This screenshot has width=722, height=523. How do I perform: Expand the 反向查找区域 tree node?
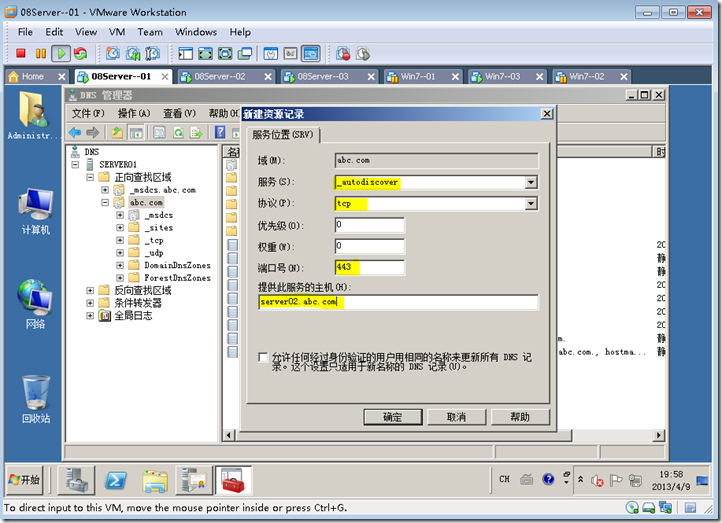[x=90, y=291]
